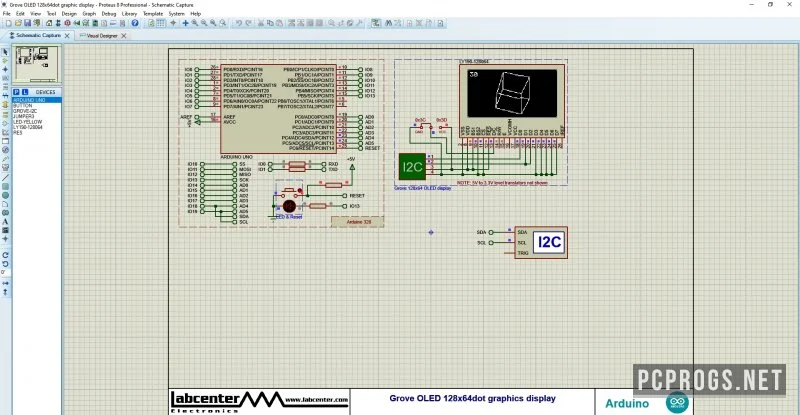Click the Arduino 328 sheet label

358,222
